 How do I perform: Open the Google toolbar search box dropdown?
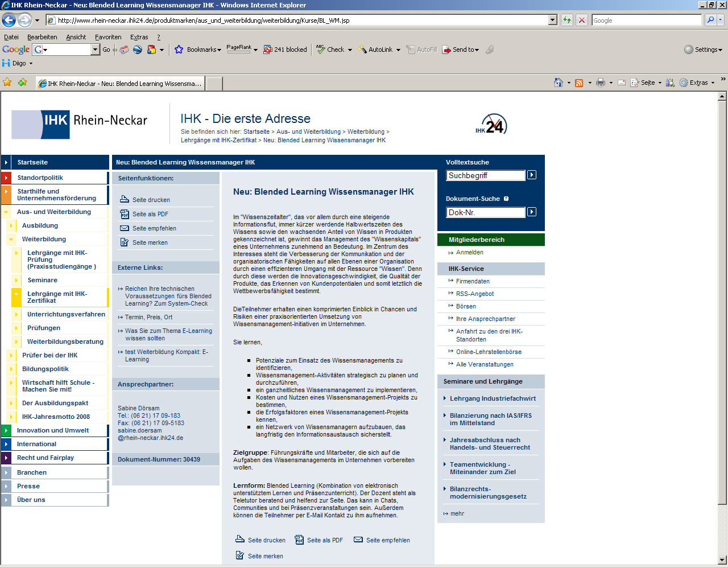coord(96,50)
